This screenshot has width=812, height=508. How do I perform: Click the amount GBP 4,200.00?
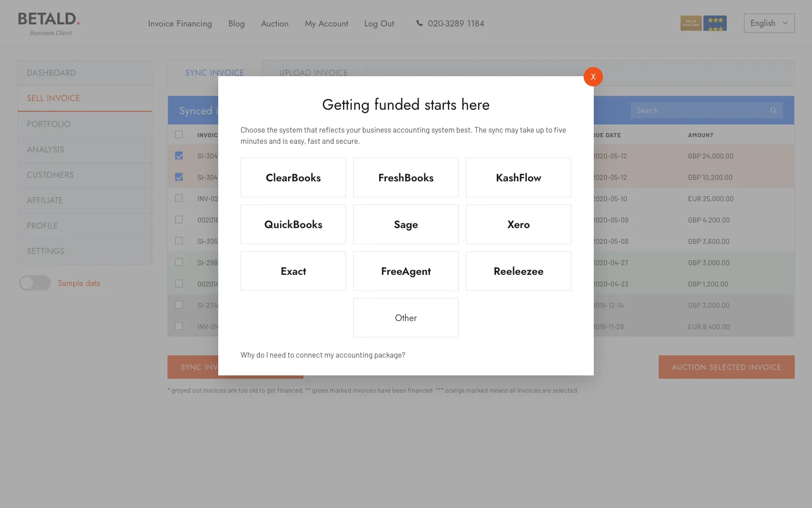pos(709,220)
